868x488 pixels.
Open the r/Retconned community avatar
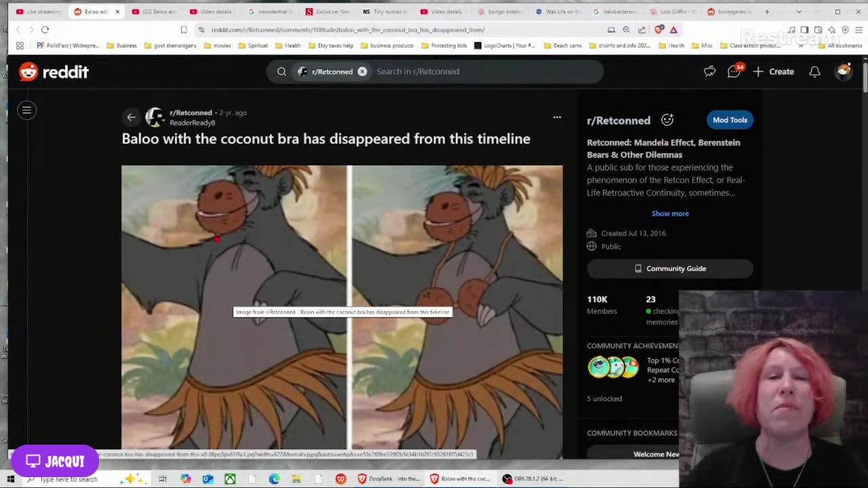[155, 117]
